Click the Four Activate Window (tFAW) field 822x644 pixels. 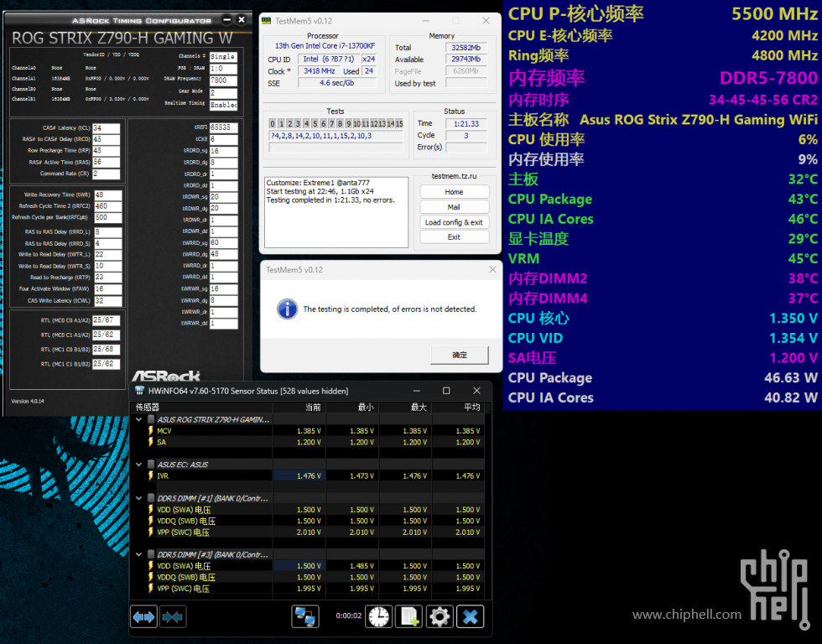(x=108, y=289)
